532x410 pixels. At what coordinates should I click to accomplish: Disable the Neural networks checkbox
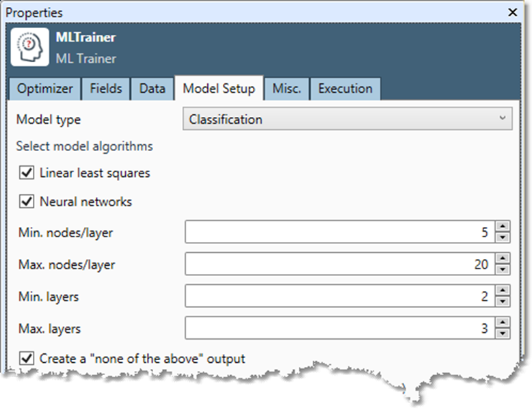coord(27,202)
